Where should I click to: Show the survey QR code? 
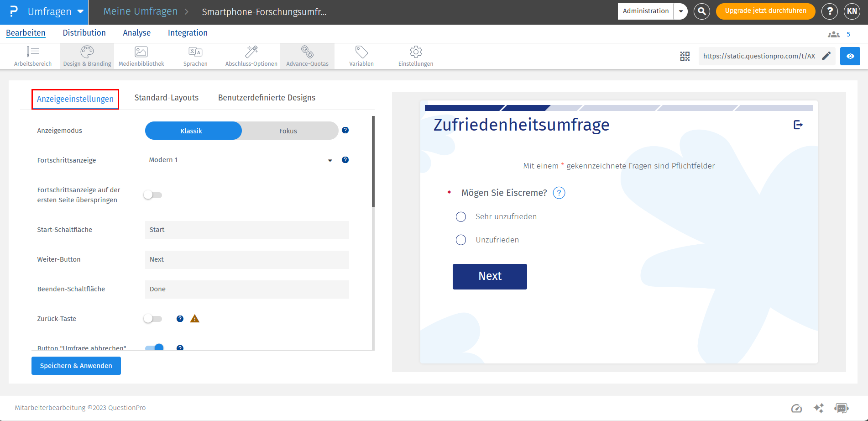(685, 56)
